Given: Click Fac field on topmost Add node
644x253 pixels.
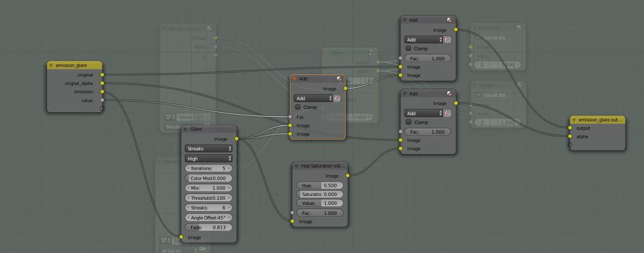Looking at the screenshot, I should tap(428, 58).
